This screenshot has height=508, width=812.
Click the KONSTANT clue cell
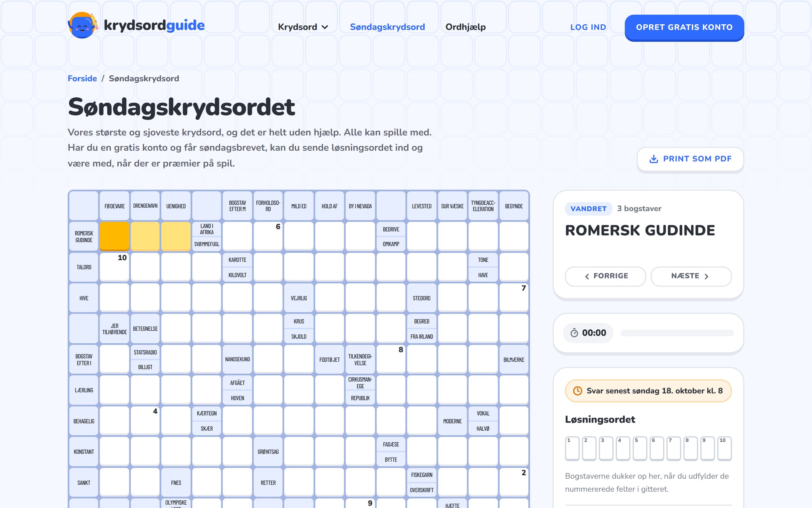click(x=84, y=452)
